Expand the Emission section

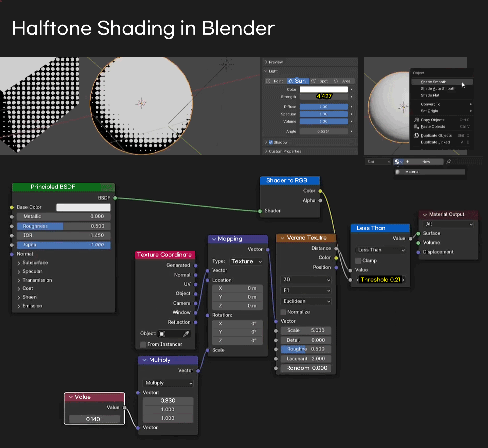(19, 306)
